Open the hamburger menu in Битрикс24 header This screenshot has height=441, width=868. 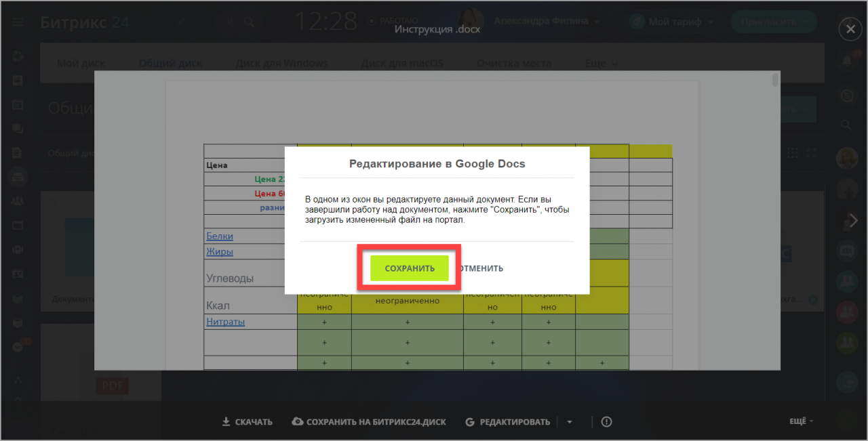(x=18, y=22)
